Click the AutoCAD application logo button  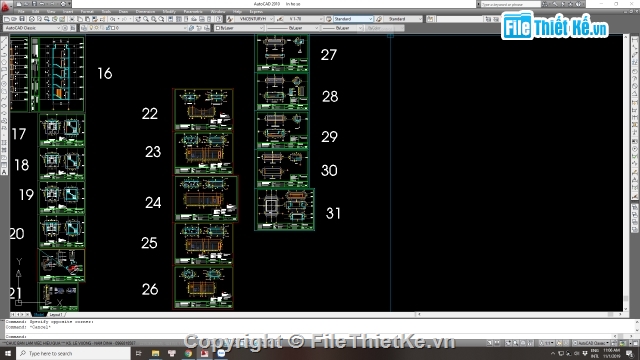5,7
